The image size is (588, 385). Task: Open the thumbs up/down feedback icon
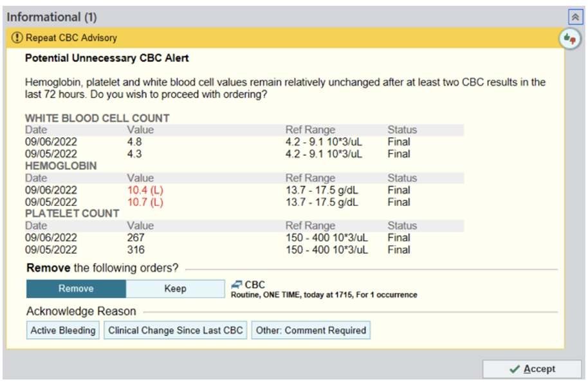567,39
